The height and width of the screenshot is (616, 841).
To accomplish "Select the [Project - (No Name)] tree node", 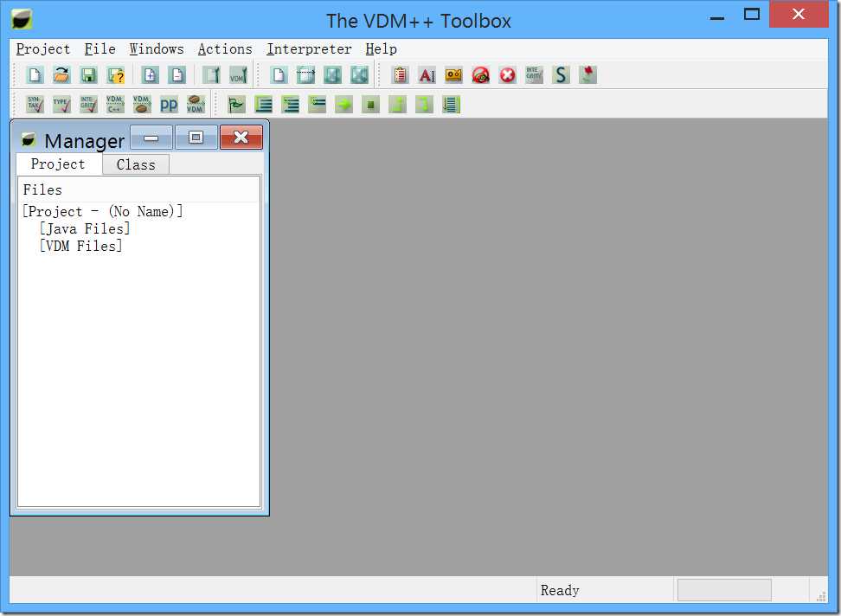I will click(102, 211).
